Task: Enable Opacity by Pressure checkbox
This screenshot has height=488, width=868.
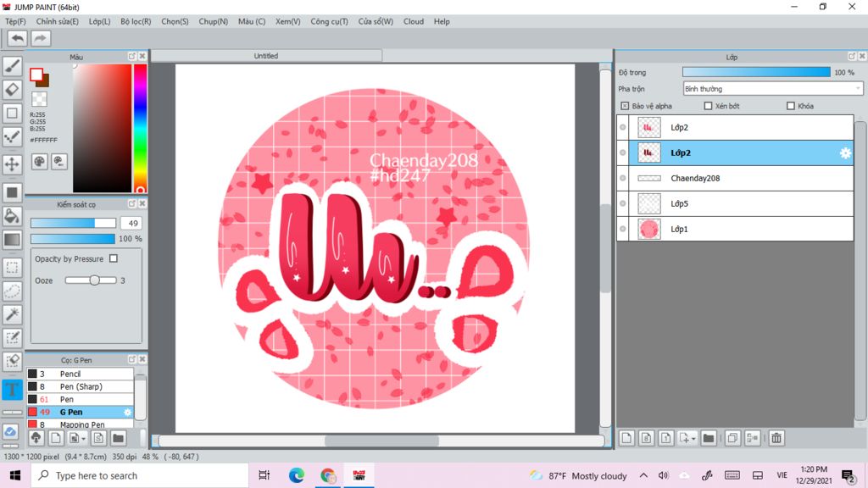Action: pyautogui.click(x=114, y=258)
